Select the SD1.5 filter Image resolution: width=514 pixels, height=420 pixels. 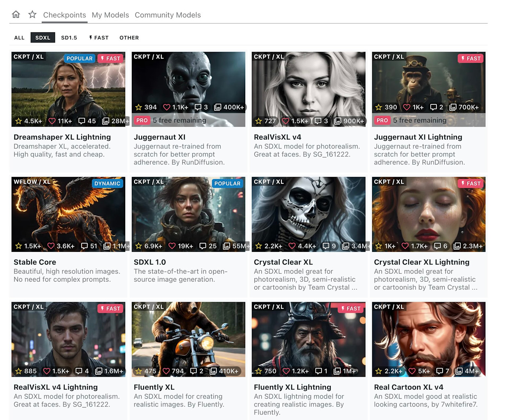(69, 37)
